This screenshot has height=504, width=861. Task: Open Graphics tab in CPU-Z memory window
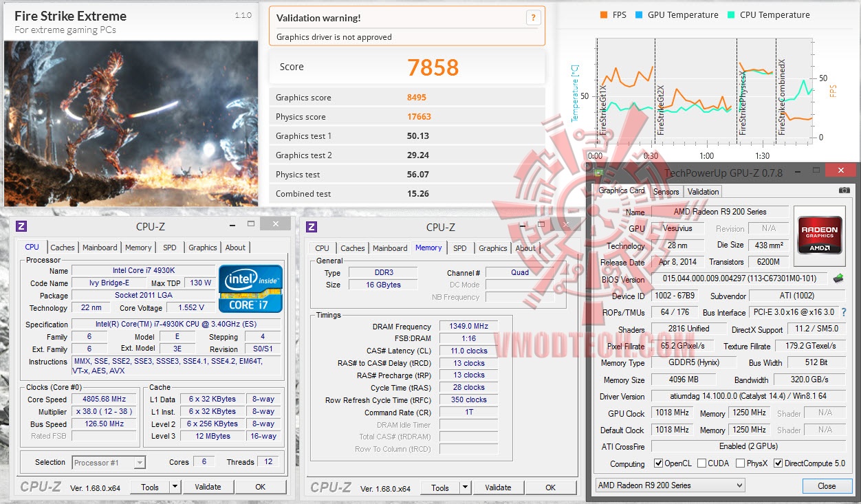pyautogui.click(x=493, y=248)
